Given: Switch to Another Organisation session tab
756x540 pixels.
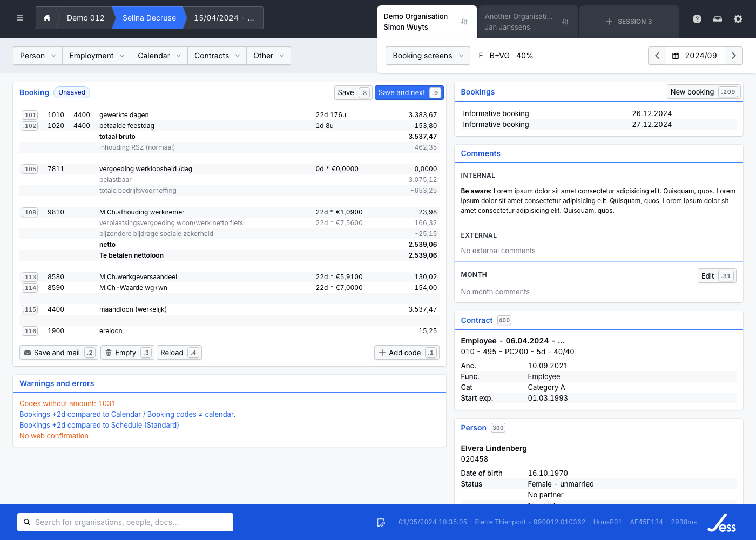Looking at the screenshot, I should (518, 22).
